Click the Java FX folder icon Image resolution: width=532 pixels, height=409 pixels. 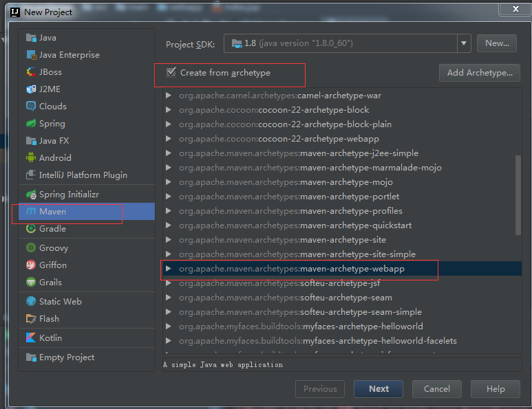pyautogui.click(x=31, y=141)
